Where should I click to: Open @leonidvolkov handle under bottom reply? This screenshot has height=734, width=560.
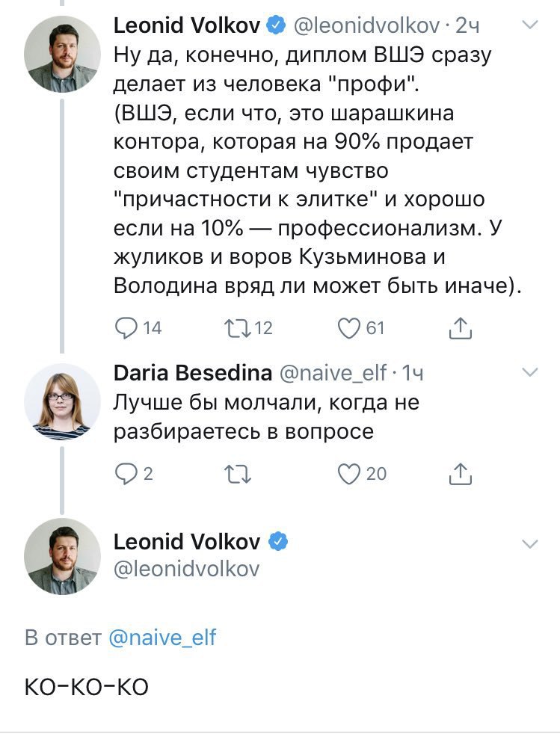click(x=186, y=570)
